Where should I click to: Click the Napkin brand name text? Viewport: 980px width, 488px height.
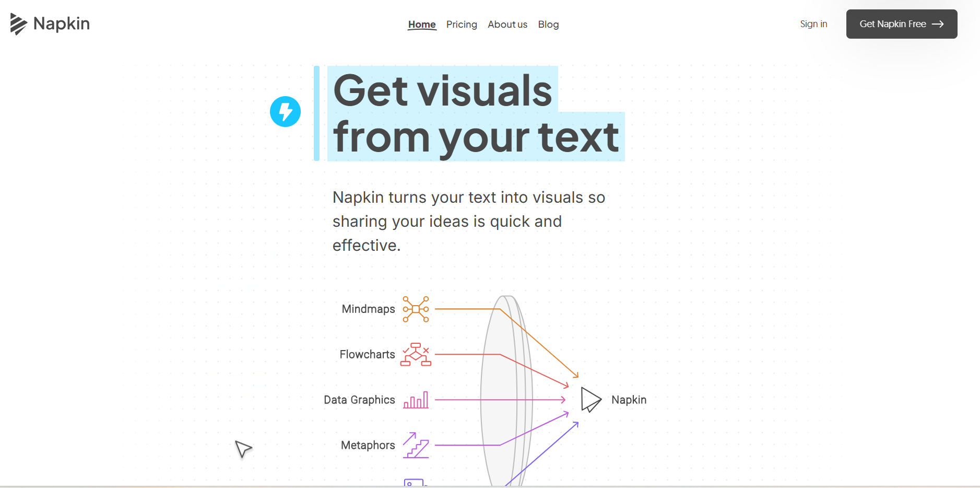pyautogui.click(x=62, y=24)
